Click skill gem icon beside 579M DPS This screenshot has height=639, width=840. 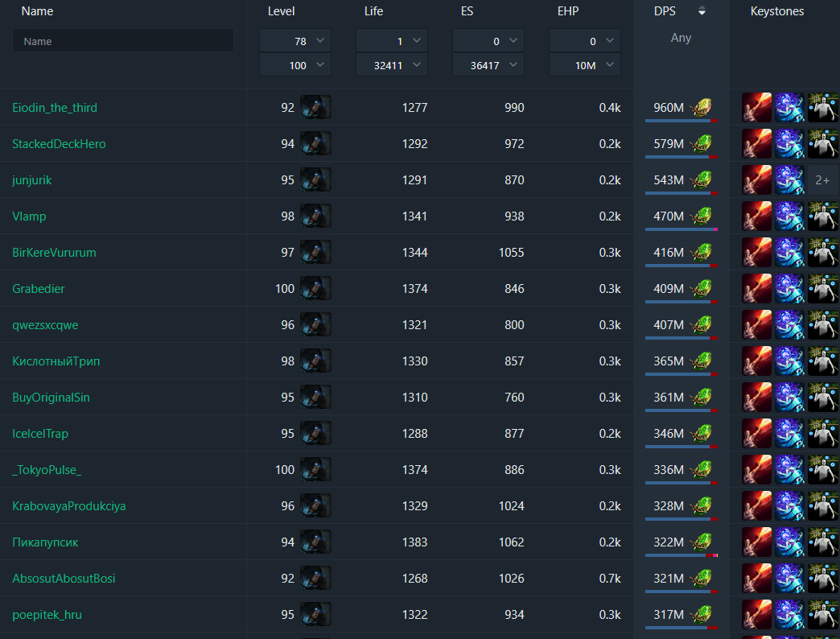701,143
